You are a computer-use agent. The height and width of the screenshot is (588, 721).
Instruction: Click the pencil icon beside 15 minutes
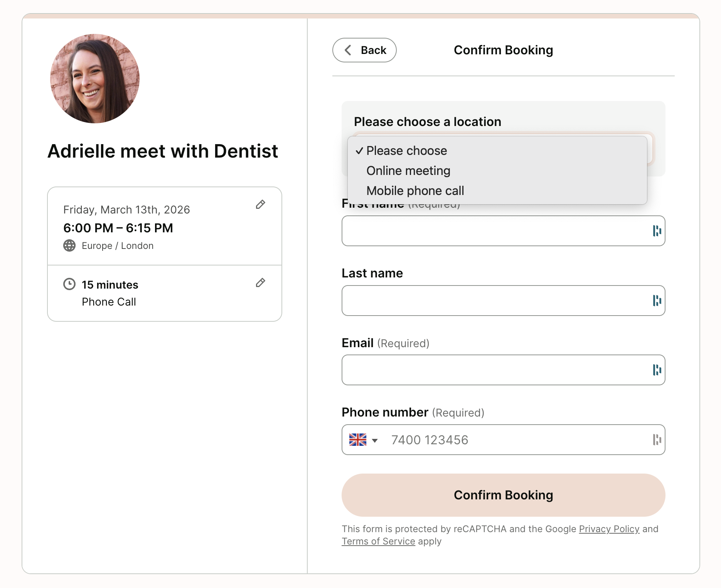pyautogui.click(x=261, y=283)
